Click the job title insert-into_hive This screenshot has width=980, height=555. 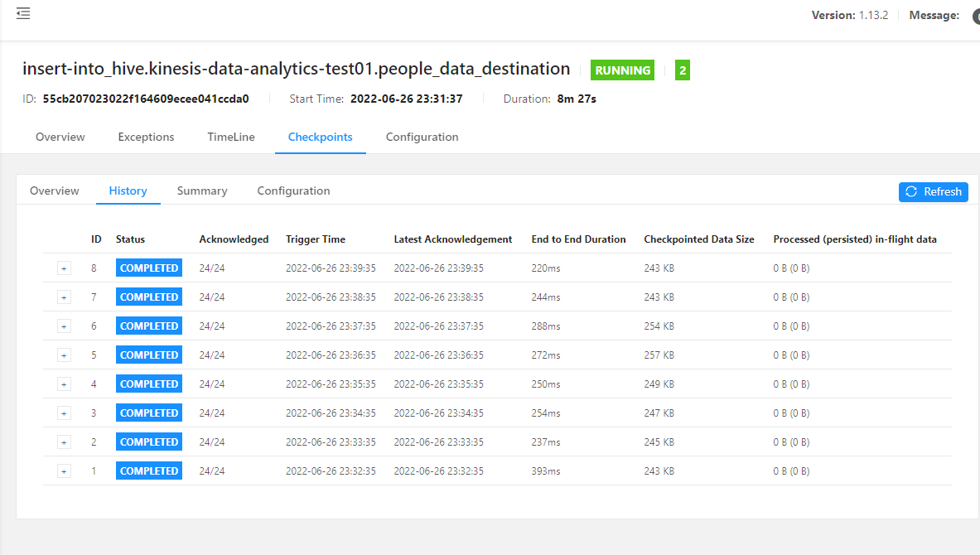[297, 69]
